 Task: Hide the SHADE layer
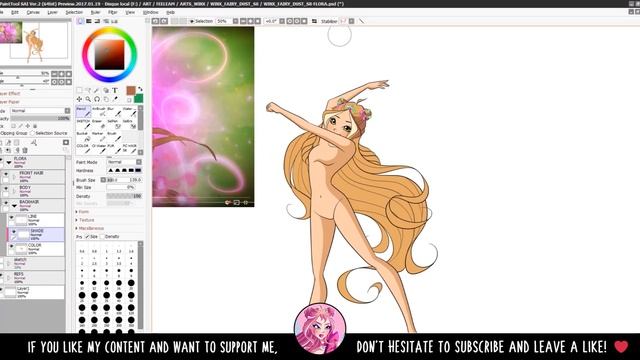[x=14, y=232]
